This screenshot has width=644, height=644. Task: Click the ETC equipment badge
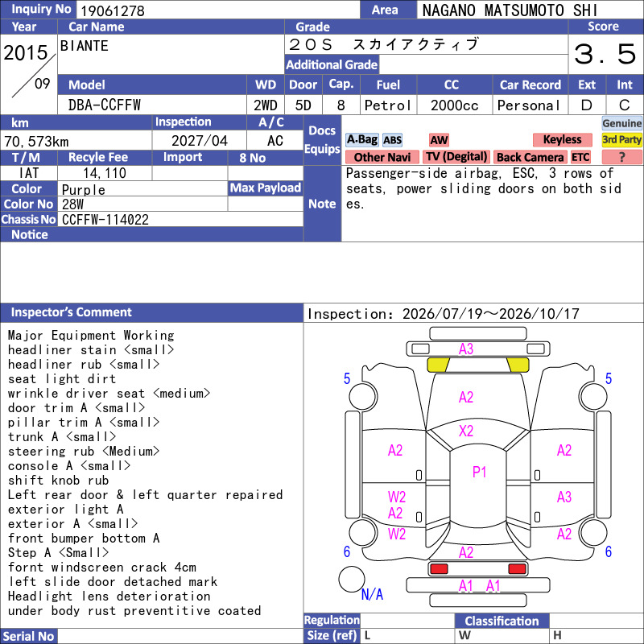click(x=580, y=157)
